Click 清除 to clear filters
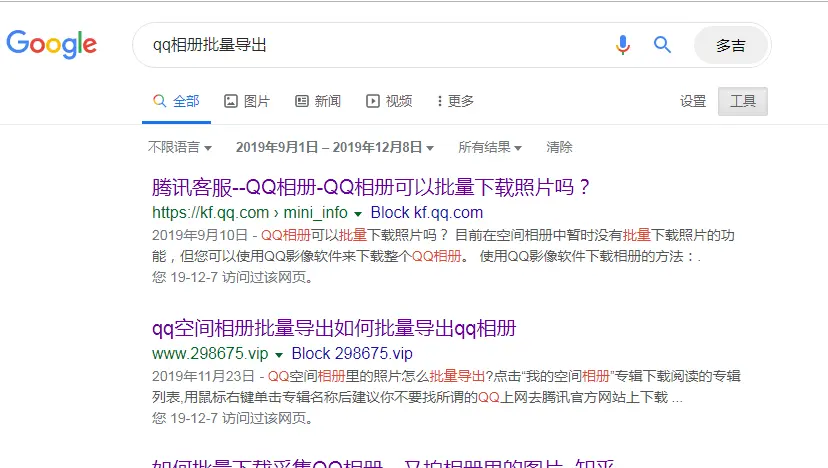Screen dimensions: 828x468 [559, 147]
